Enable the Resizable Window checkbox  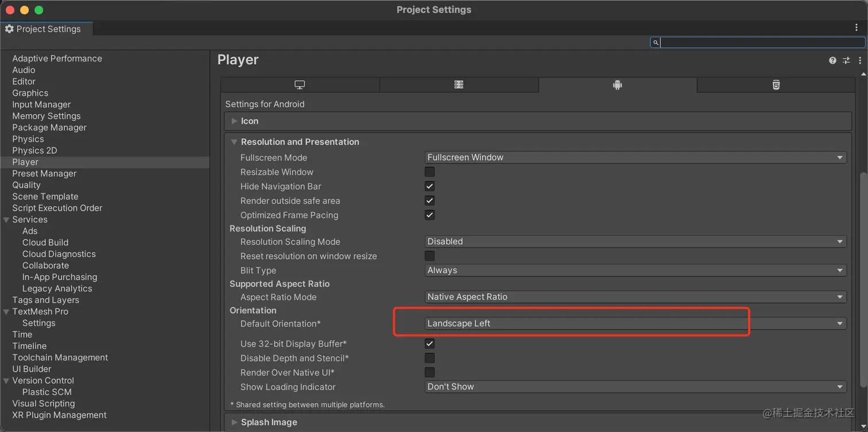point(429,172)
